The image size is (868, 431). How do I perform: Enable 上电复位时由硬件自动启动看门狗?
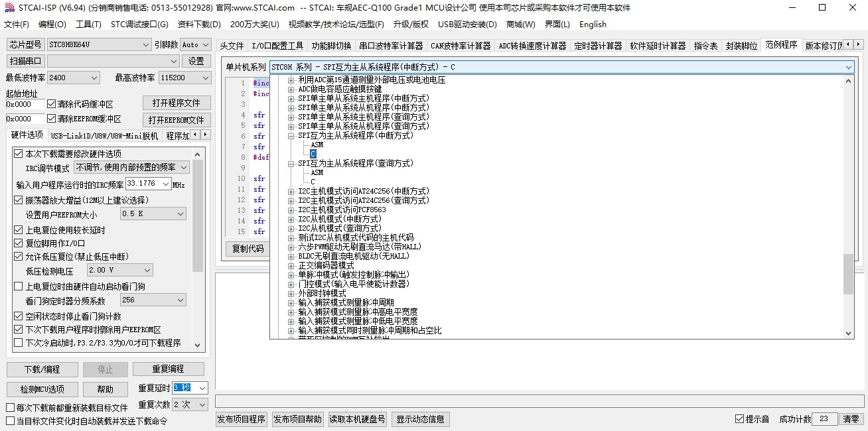(x=19, y=286)
